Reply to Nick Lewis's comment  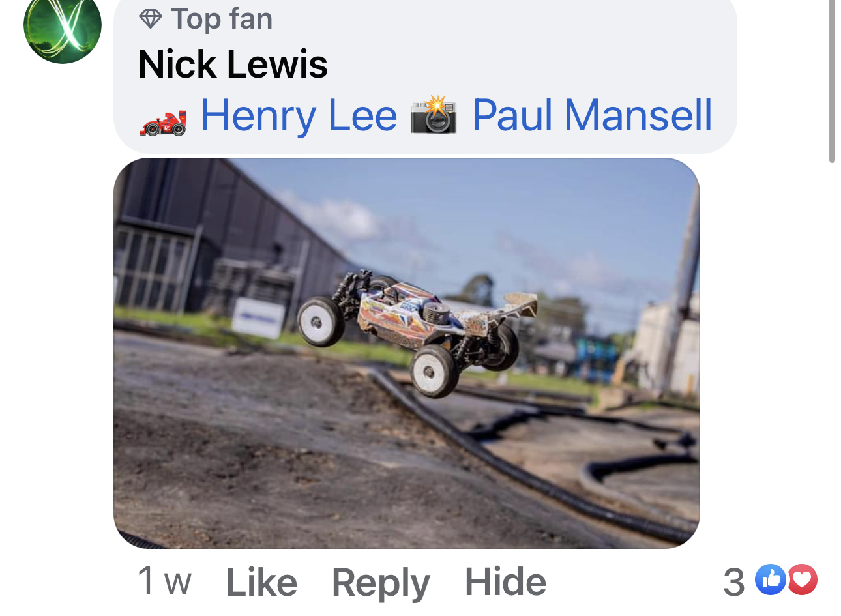pyautogui.click(x=381, y=583)
